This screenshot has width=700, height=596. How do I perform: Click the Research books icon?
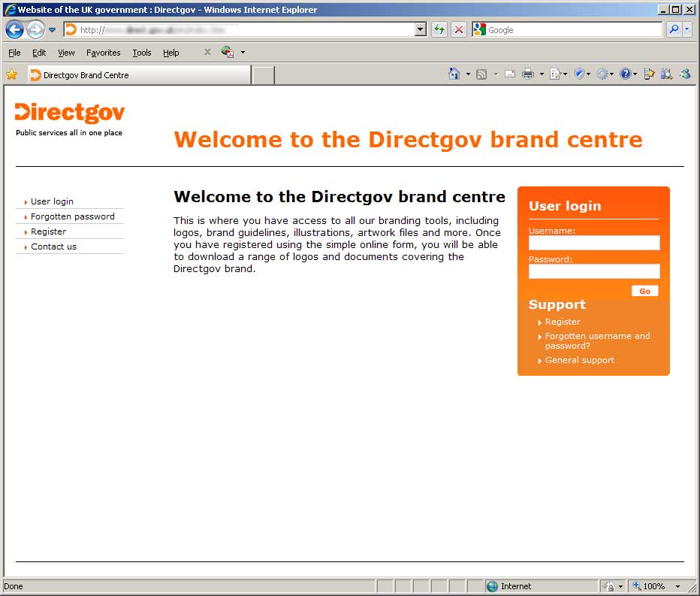pos(666,74)
